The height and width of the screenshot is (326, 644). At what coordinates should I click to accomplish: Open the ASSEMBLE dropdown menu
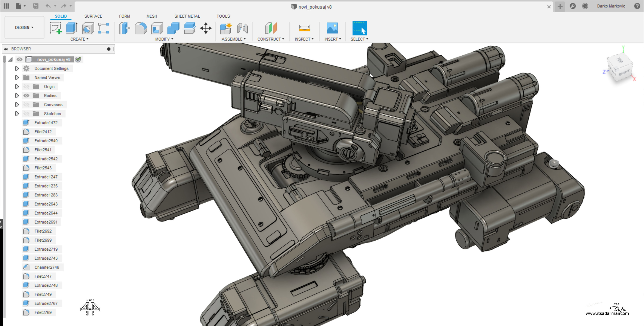(x=234, y=39)
